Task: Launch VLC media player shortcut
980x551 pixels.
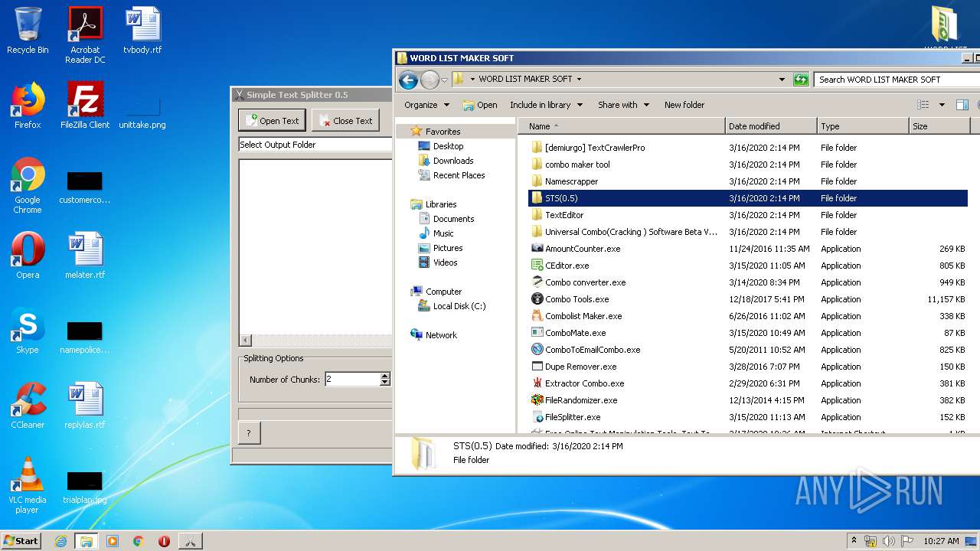Action: tap(28, 485)
